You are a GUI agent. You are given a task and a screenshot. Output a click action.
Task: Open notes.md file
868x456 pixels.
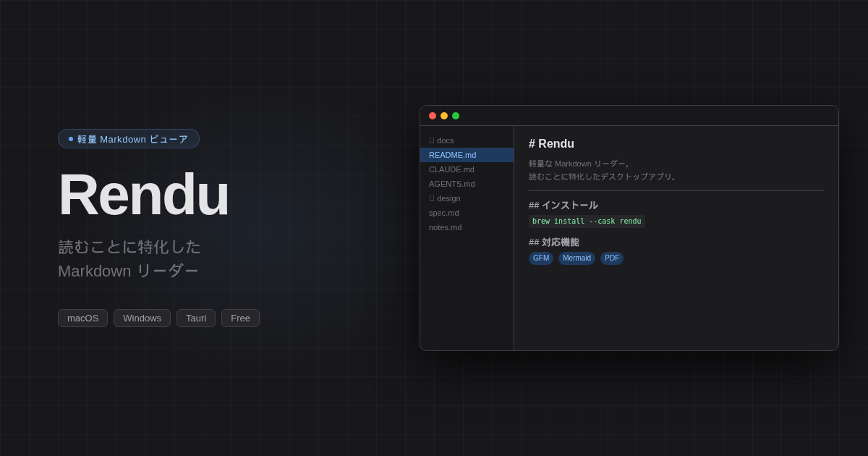467,227
